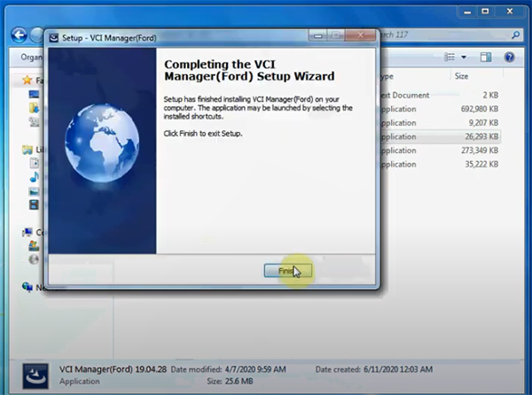Select the Network icon in the sidebar

[x=27, y=287]
